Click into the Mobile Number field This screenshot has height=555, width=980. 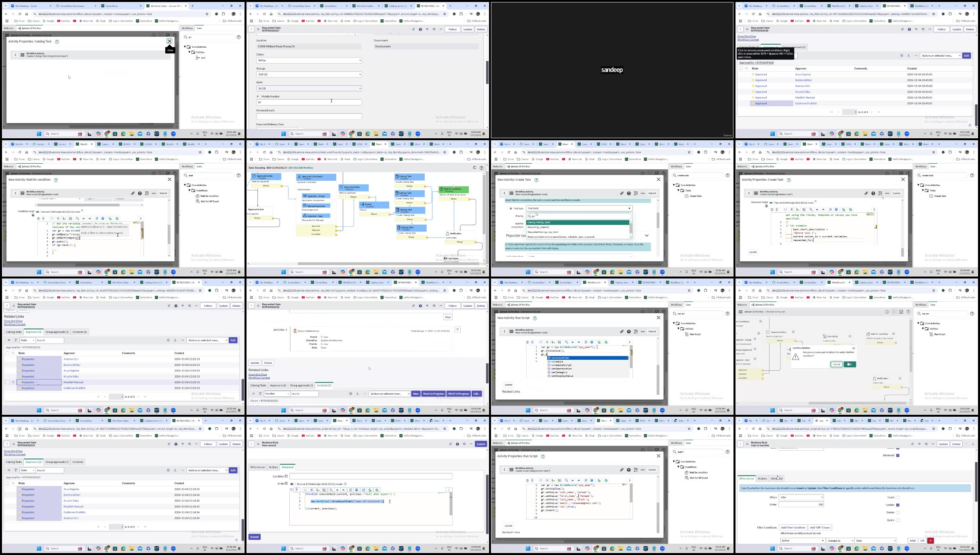(x=309, y=102)
